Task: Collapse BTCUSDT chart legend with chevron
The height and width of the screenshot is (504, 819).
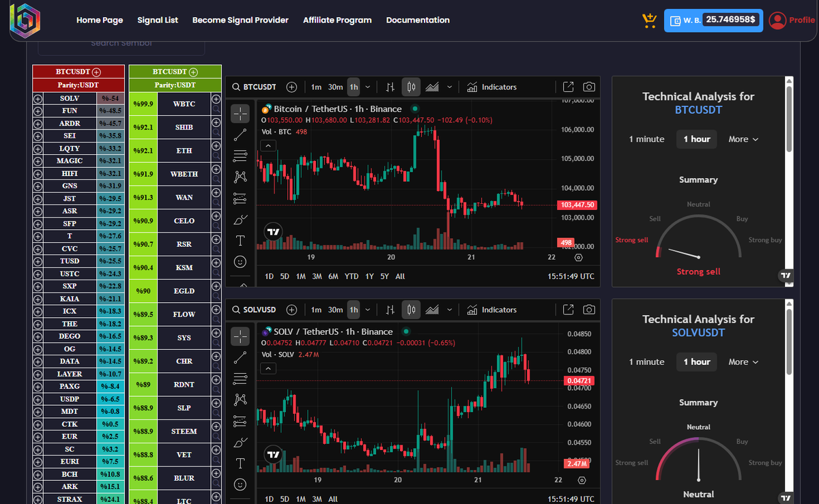Action: [x=269, y=145]
